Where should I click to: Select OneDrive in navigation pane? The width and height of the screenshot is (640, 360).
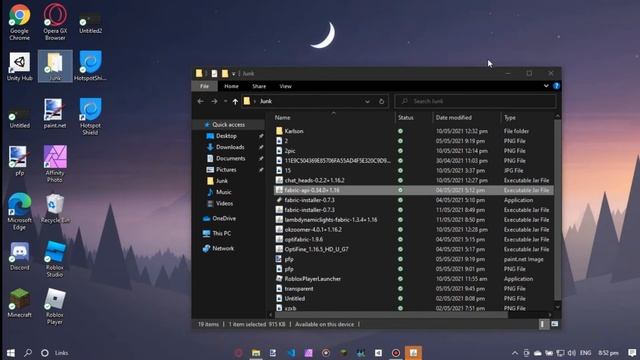224,218
